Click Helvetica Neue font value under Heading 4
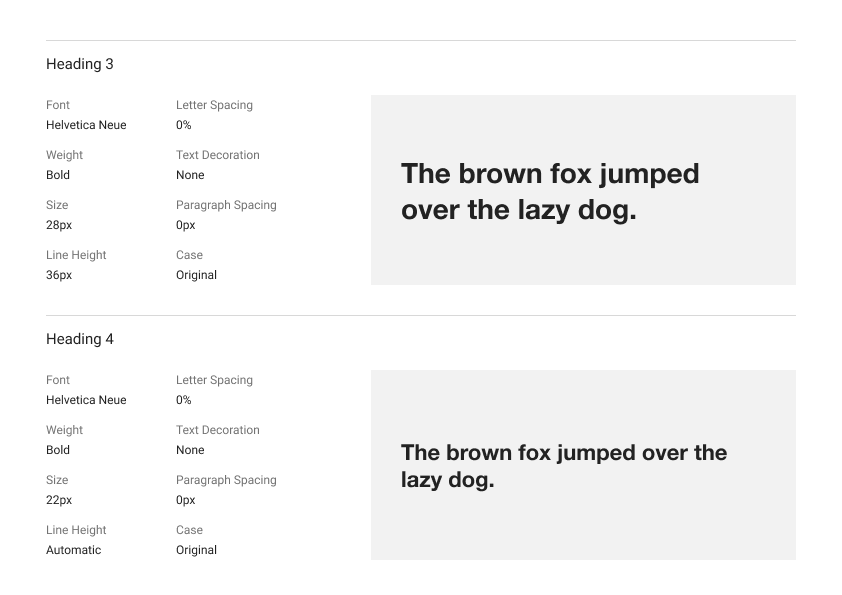This screenshot has height=595, width=842. [86, 400]
